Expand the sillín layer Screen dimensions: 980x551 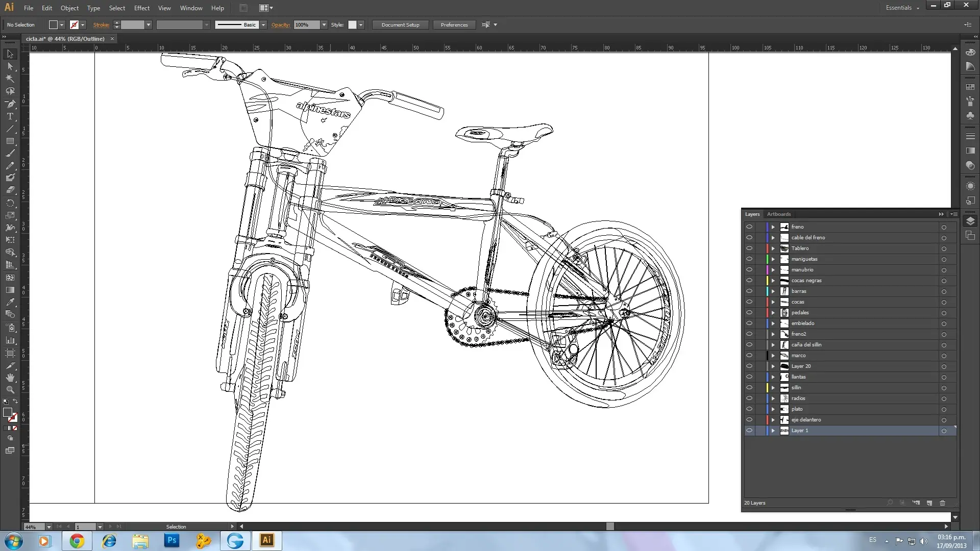tap(773, 388)
